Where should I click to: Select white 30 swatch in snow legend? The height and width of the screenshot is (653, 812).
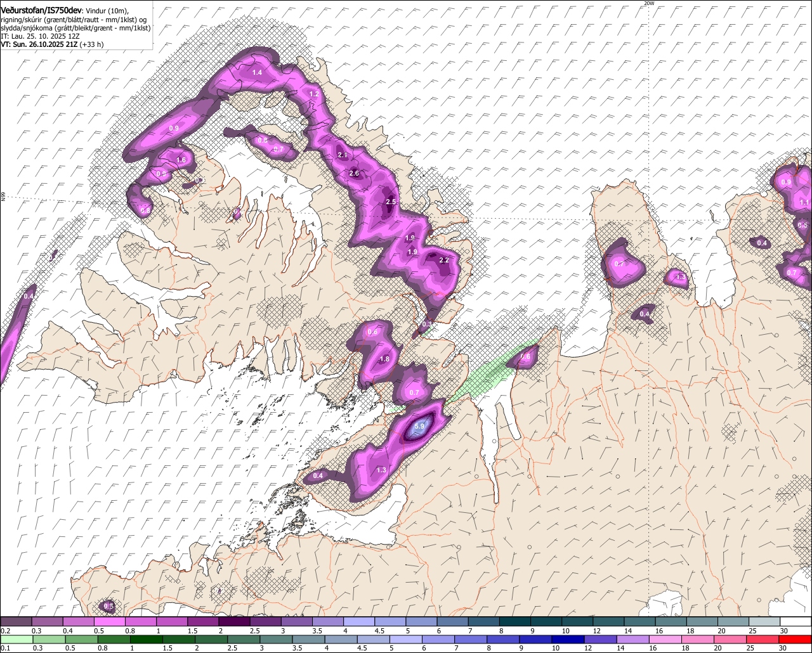pos(796,621)
